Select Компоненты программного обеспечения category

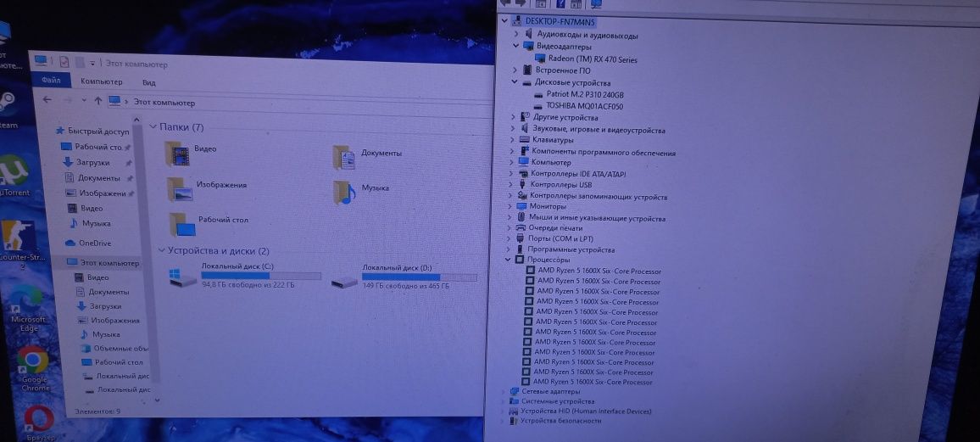pos(603,152)
